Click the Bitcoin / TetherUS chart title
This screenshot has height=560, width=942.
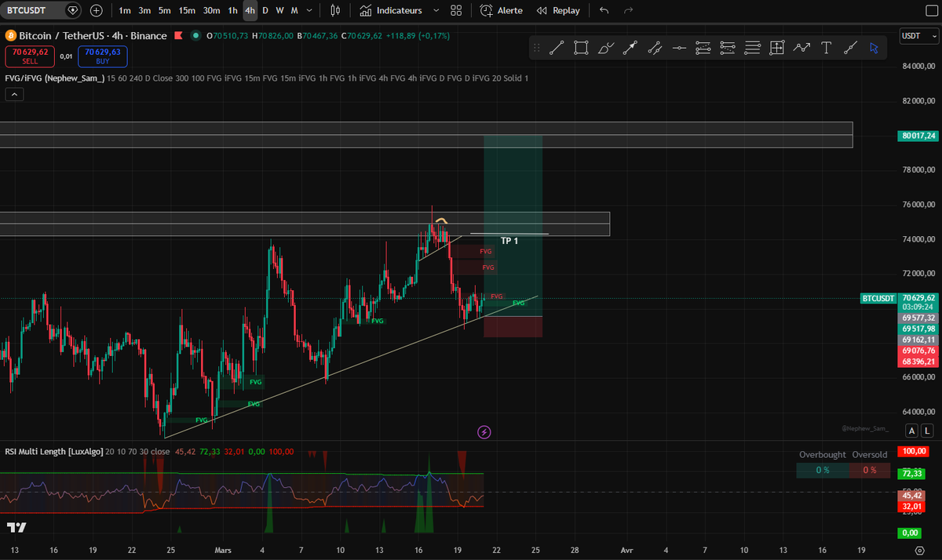[93, 36]
